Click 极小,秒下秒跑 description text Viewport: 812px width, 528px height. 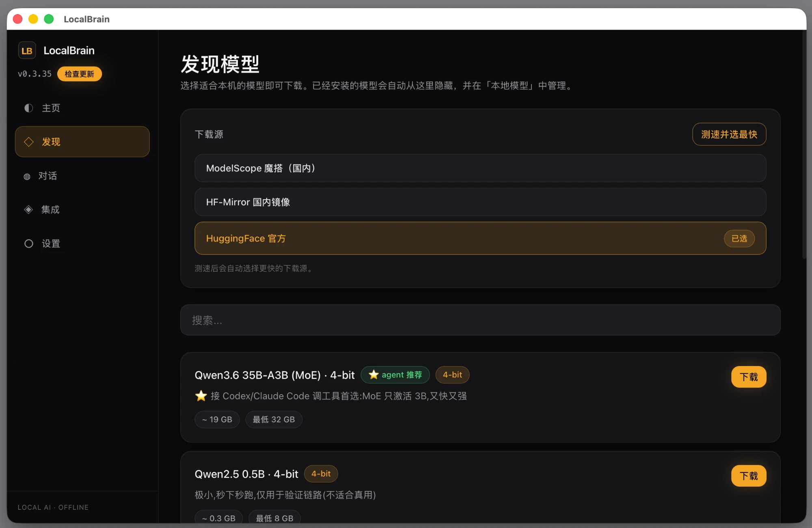[285, 495]
